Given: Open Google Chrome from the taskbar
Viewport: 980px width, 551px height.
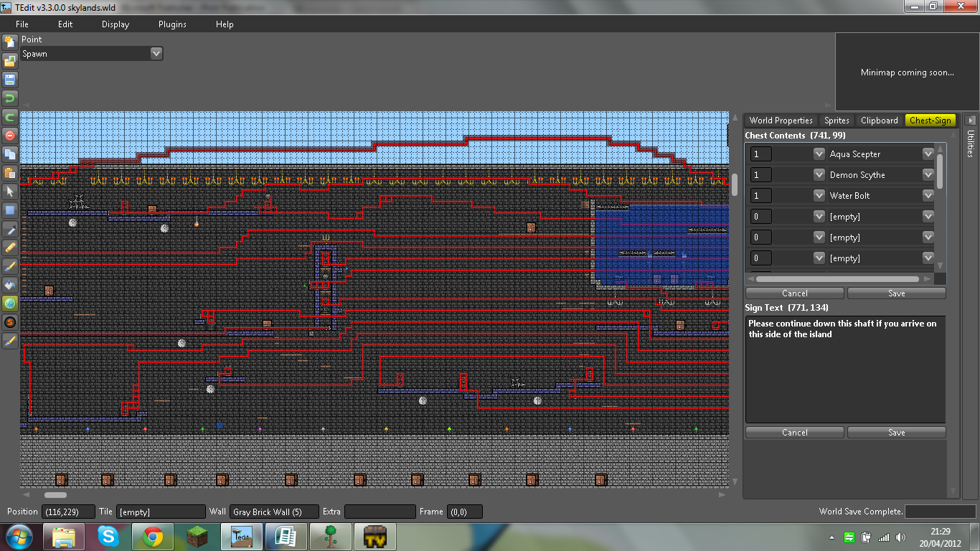Looking at the screenshot, I should [x=152, y=537].
